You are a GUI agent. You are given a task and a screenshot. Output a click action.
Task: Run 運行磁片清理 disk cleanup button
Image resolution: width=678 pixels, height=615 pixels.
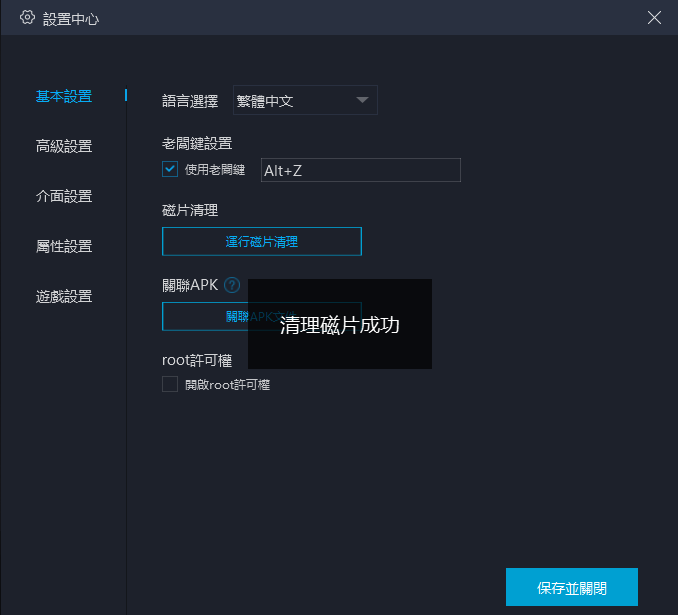262,241
